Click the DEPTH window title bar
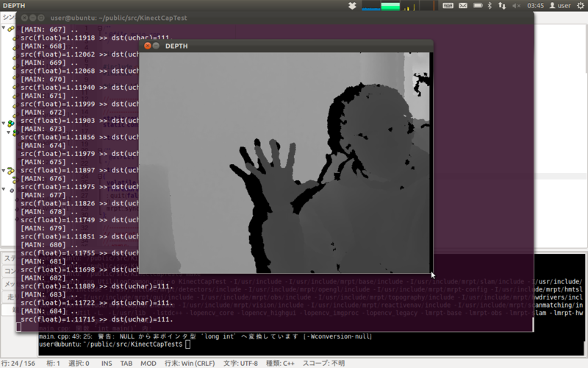The height and width of the screenshot is (368, 588). pyautogui.click(x=286, y=46)
